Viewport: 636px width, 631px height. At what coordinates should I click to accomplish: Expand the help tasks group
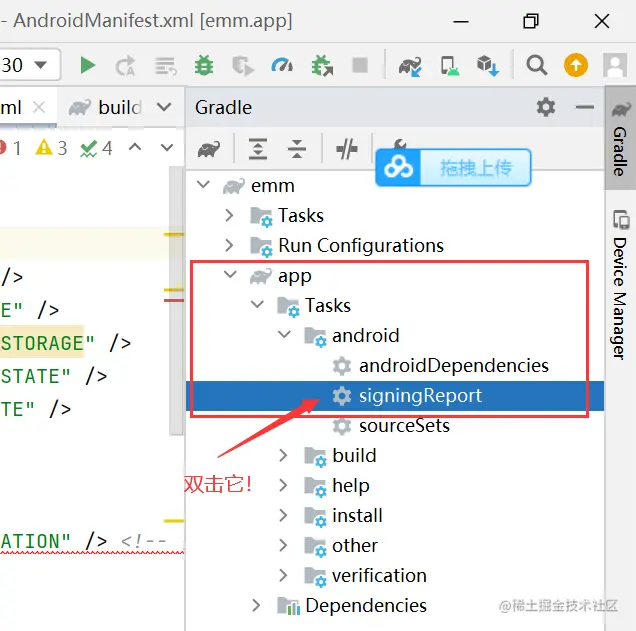[283, 485]
